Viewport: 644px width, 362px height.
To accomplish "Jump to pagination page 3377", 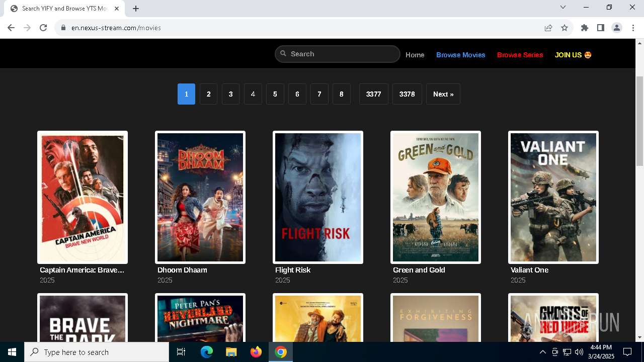I will pos(374,94).
